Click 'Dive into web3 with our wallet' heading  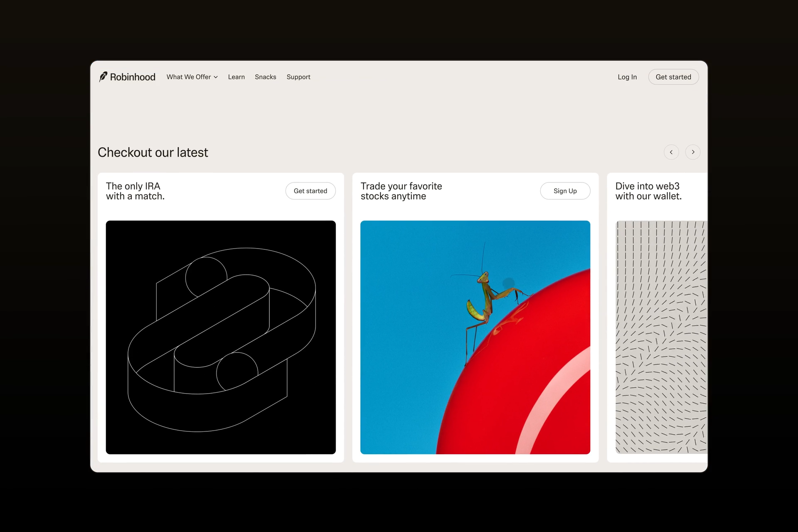[648, 191]
